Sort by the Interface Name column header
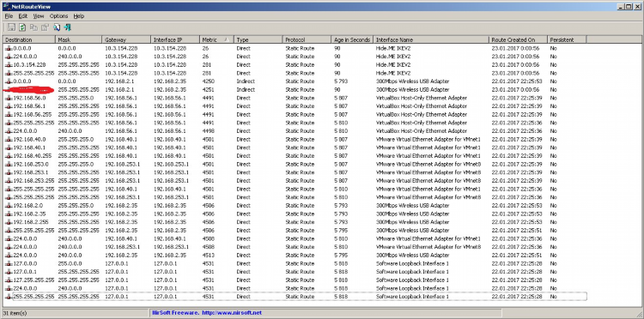The image size is (644, 319). pyautogui.click(x=431, y=39)
